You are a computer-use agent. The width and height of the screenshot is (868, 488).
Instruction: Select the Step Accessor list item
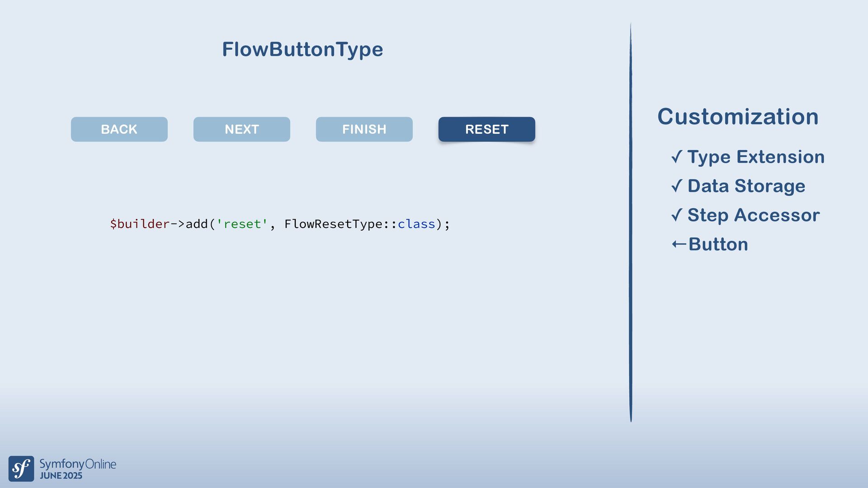point(753,215)
